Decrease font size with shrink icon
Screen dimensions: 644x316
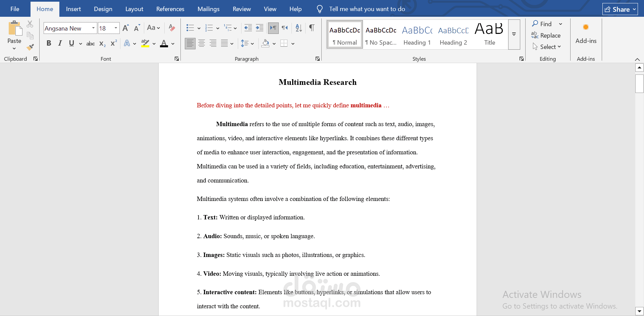click(x=137, y=28)
